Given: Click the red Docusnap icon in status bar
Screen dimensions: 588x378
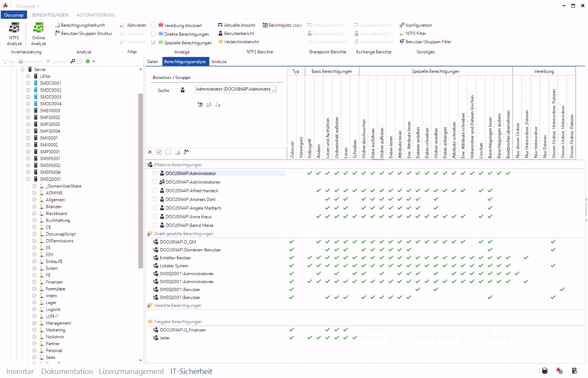Looking at the screenshot, I should (559, 371).
